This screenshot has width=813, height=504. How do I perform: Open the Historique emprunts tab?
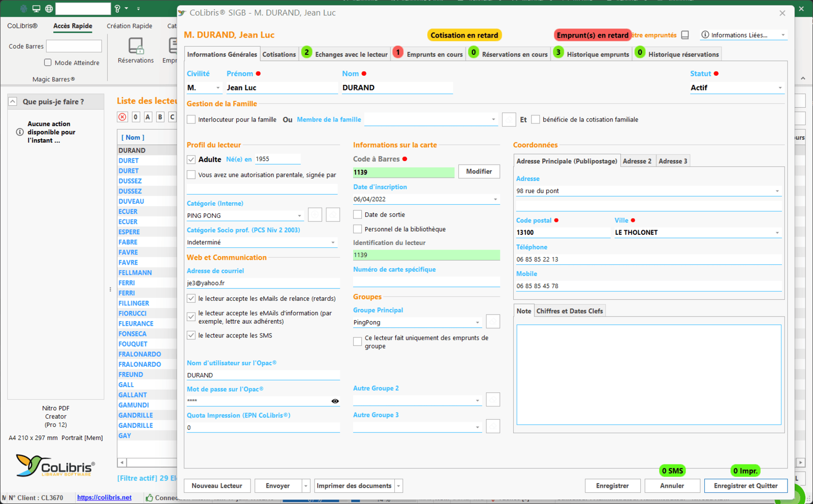(598, 54)
